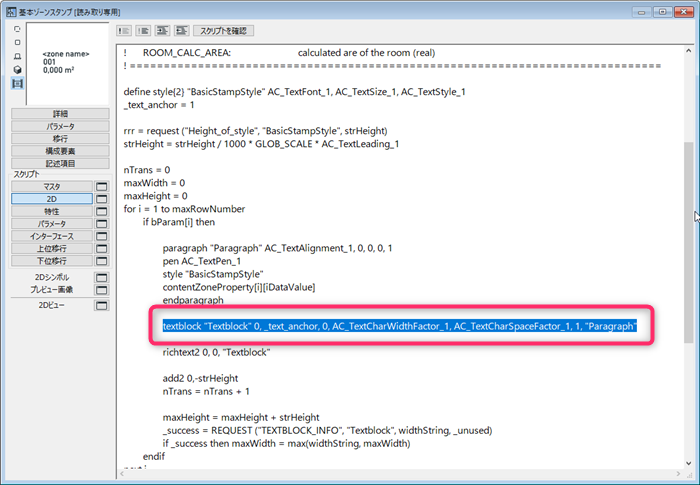Screen dimensions: 700x485
Task: Open 下位移行 script in separate window
Action: click(x=102, y=261)
